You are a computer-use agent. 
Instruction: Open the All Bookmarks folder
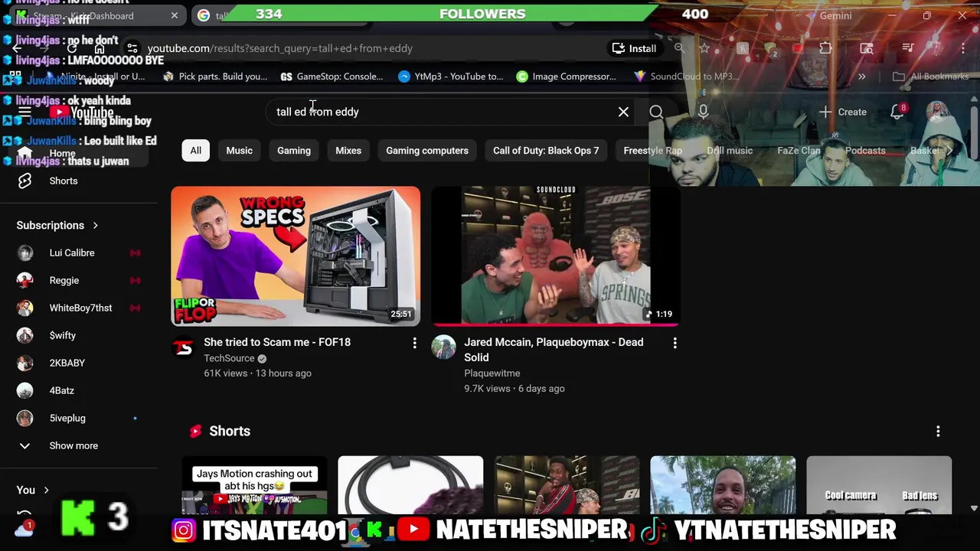[931, 77]
